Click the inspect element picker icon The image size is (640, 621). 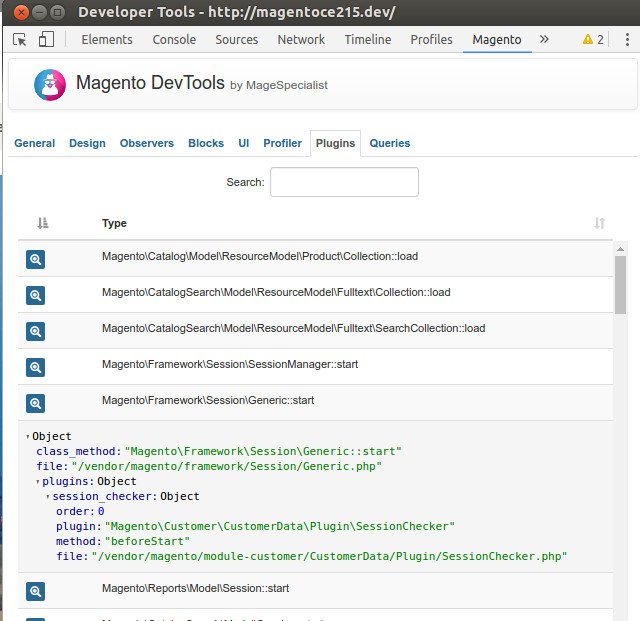pyautogui.click(x=20, y=40)
